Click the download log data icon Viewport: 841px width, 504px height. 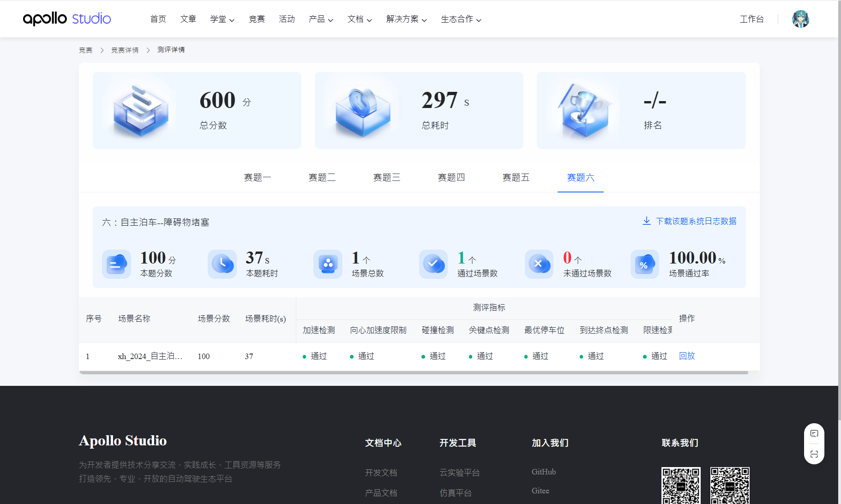pyautogui.click(x=647, y=221)
